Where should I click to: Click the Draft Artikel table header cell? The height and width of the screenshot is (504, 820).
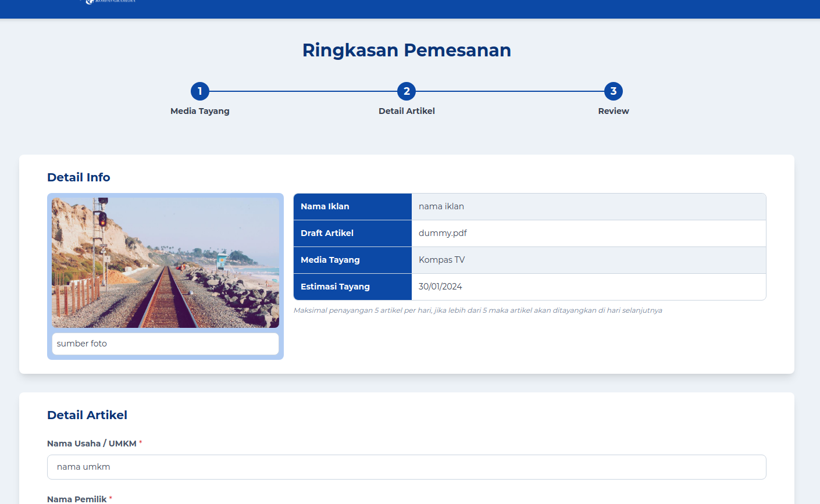[x=352, y=233]
